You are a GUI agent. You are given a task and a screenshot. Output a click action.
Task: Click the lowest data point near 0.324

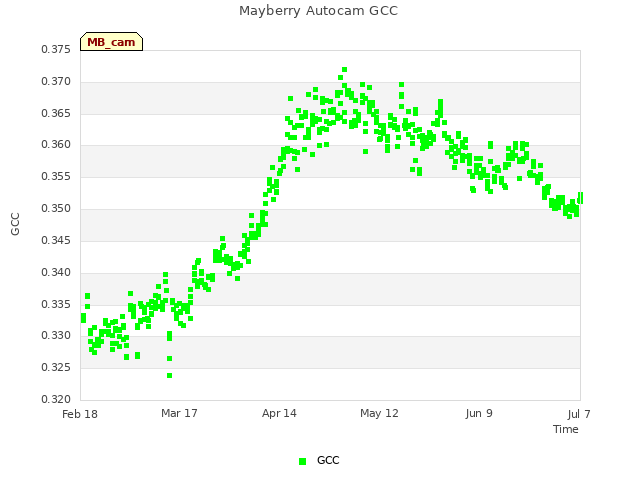pos(169,376)
